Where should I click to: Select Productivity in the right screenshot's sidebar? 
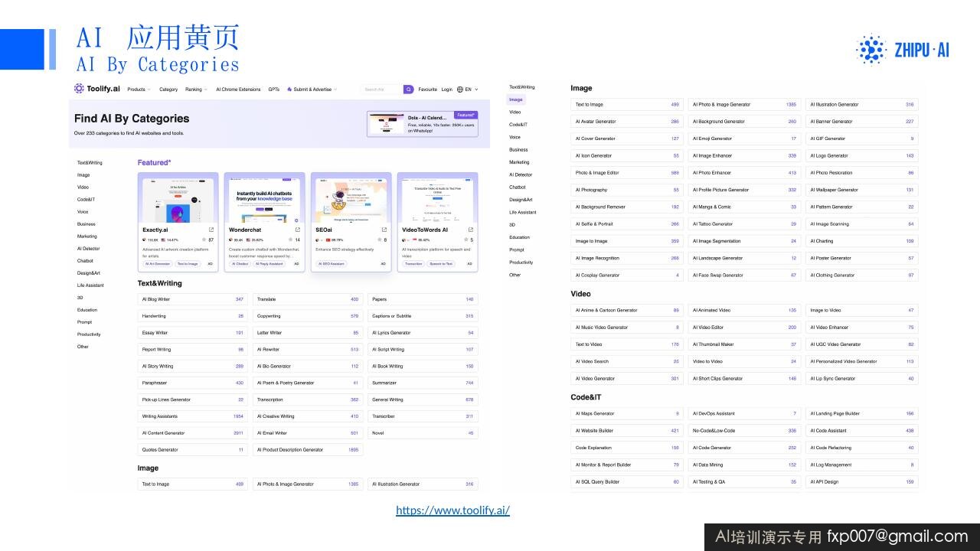521,262
